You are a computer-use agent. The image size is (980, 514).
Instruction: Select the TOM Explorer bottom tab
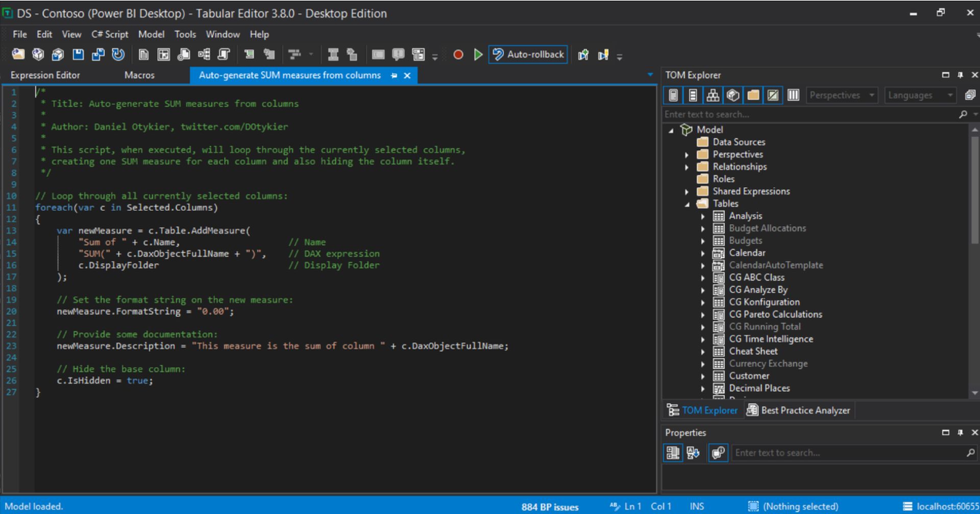(702, 410)
